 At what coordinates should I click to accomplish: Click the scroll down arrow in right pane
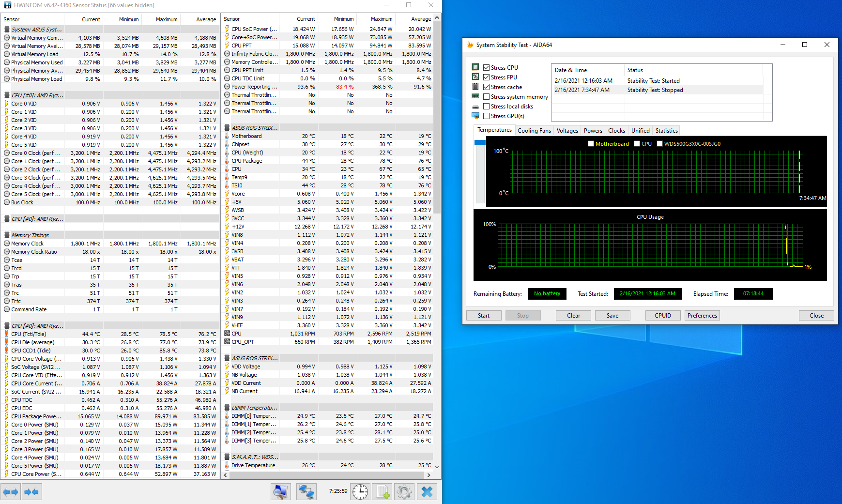click(x=437, y=467)
